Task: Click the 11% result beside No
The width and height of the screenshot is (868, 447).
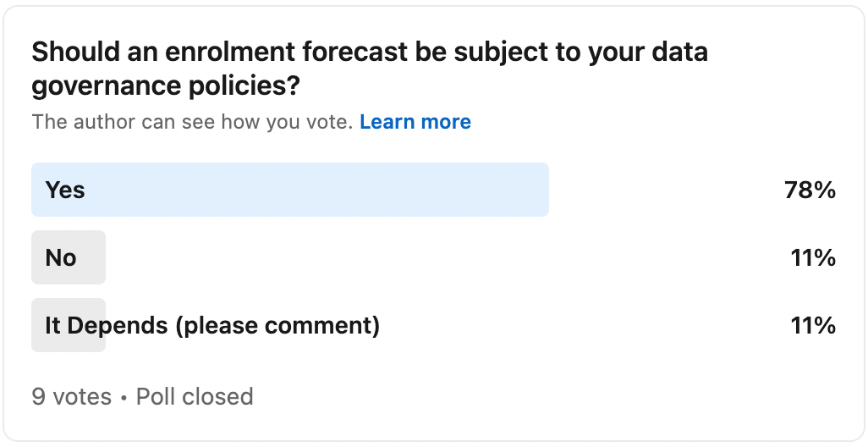Action: click(x=813, y=257)
